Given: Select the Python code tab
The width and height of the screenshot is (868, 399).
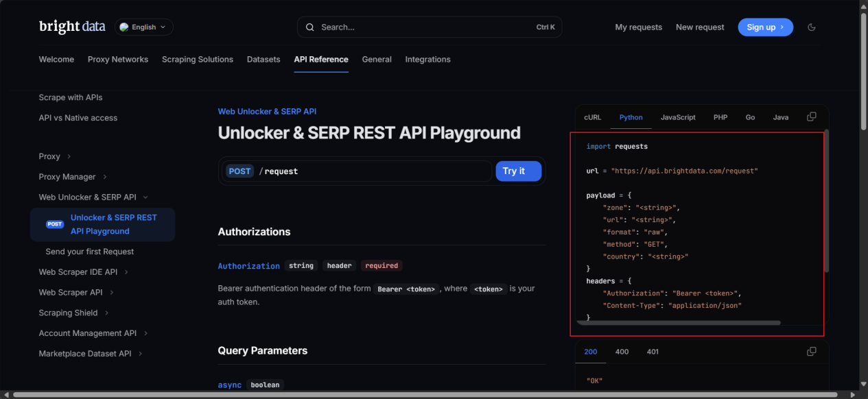Looking at the screenshot, I should [631, 117].
